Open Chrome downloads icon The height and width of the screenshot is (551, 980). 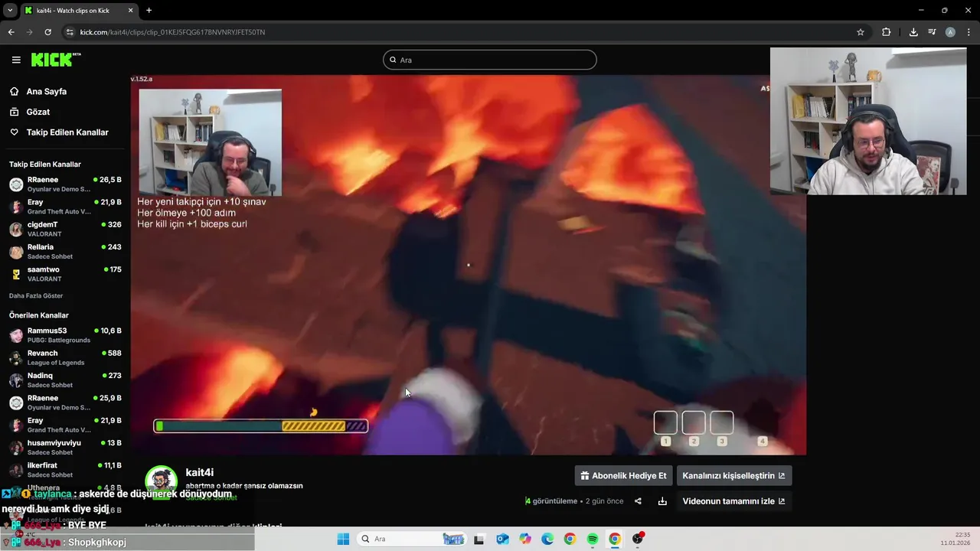pos(913,32)
